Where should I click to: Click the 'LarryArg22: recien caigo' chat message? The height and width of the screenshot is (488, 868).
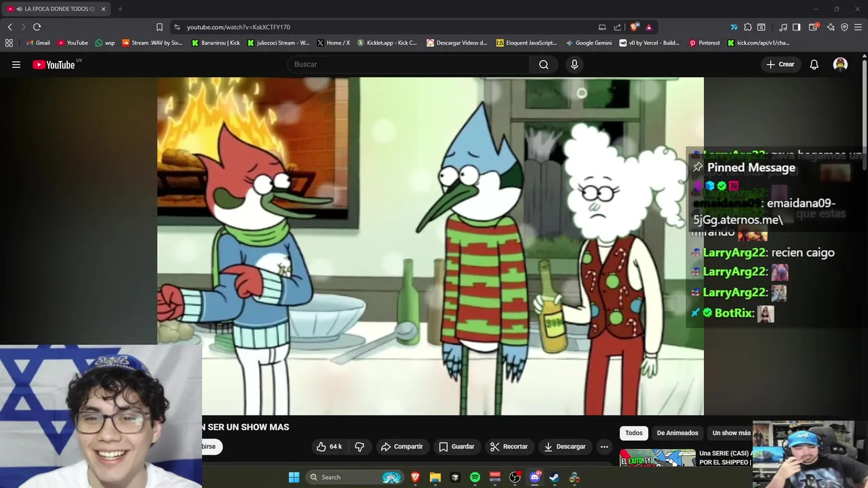click(763, 252)
